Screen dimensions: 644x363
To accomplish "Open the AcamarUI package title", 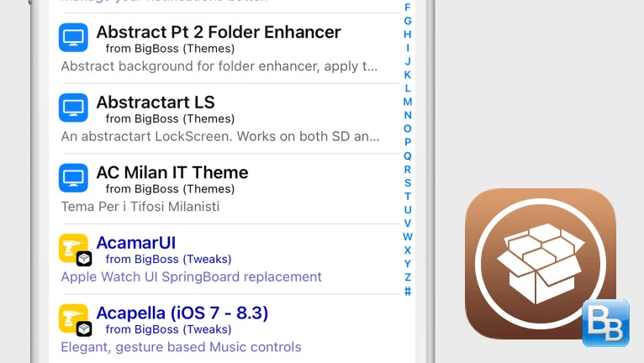I will [136, 243].
